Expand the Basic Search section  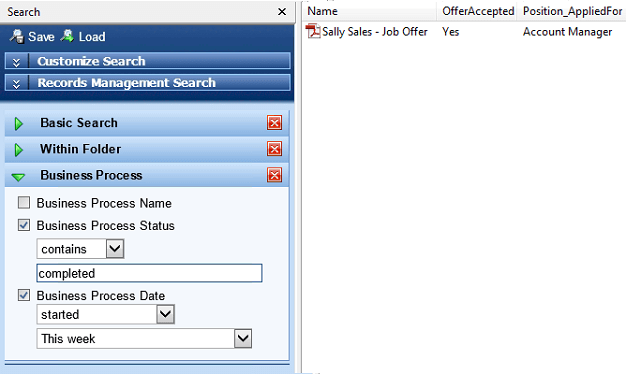tap(18, 124)
